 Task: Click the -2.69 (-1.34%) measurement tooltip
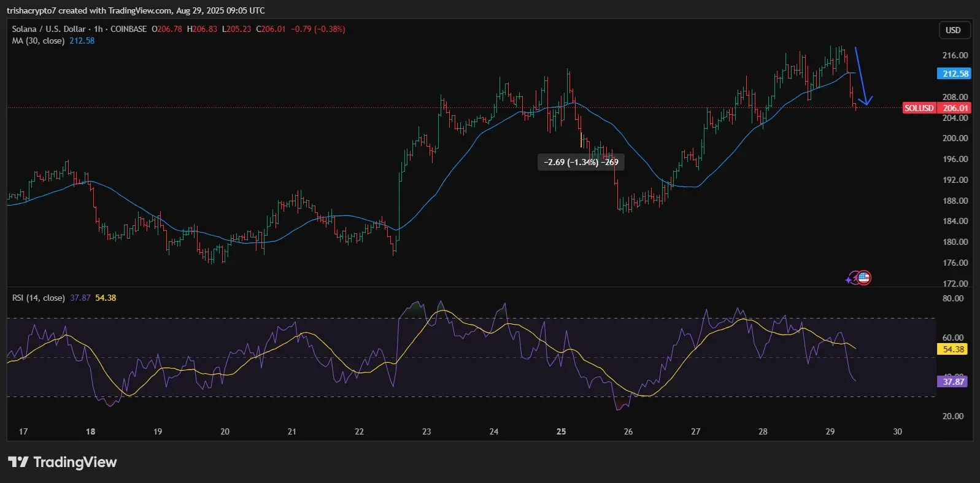[581, 162]
